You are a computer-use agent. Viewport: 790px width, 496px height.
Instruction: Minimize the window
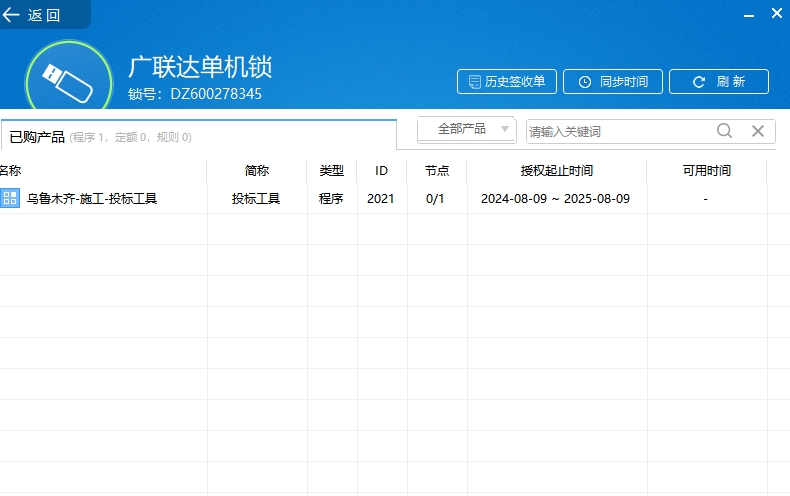pos(749,15)
